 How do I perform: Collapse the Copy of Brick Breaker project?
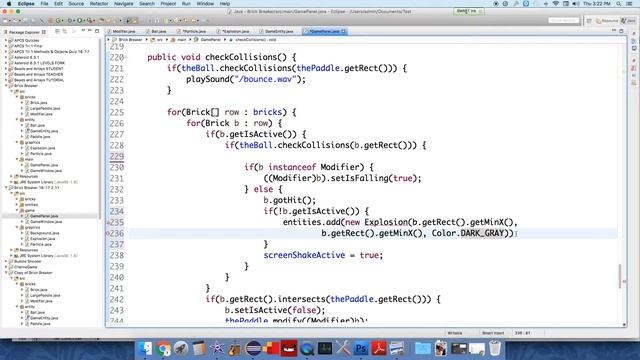point(6,273)
